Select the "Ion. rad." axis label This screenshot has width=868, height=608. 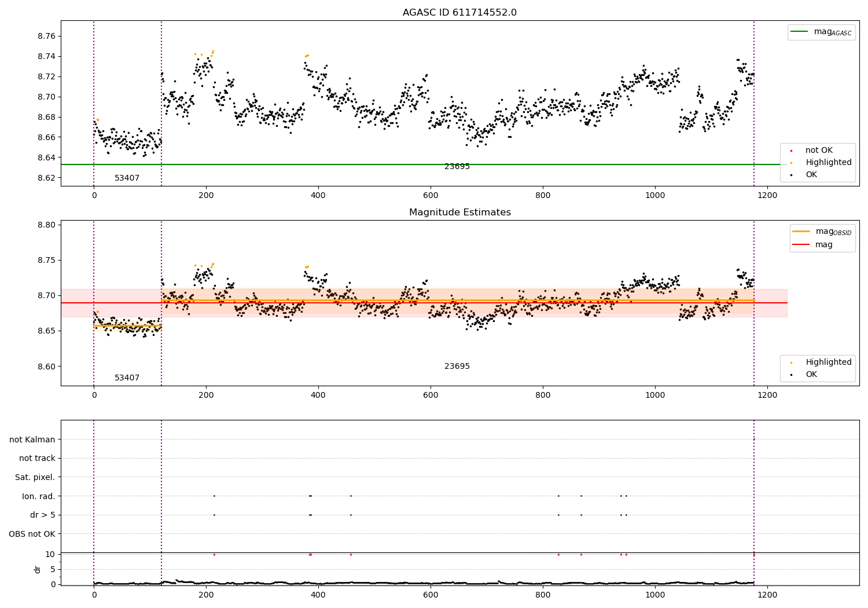[x=39, y=496]
